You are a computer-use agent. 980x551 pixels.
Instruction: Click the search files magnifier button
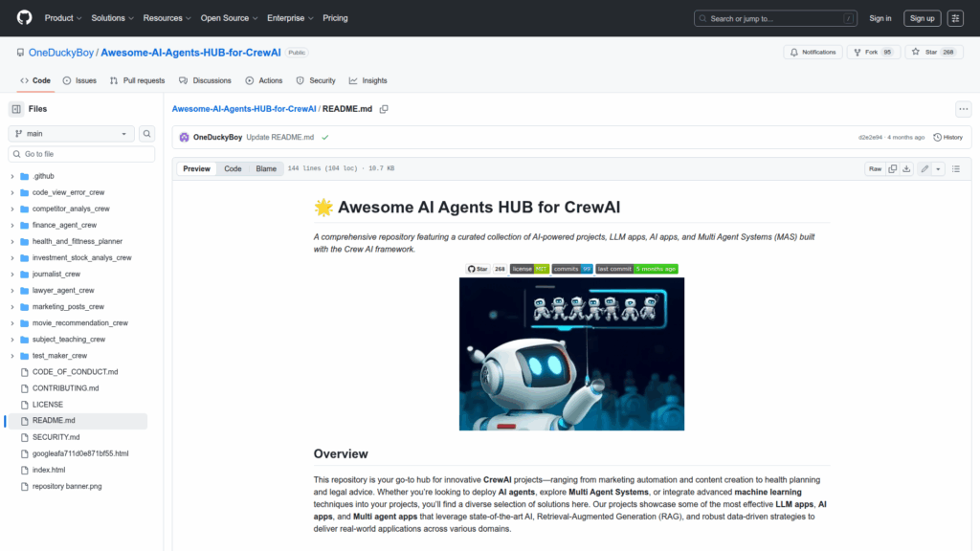(147, 134)
